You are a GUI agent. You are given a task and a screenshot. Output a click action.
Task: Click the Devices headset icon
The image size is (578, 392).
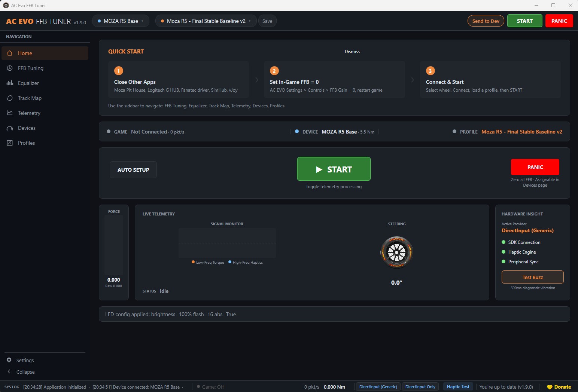(x=10, y=128)
